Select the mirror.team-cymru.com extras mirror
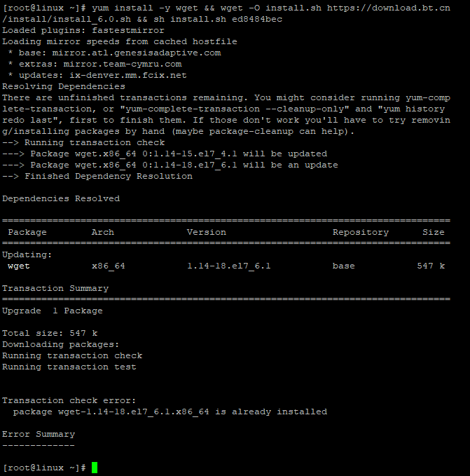Viewport: 470px width, 476px height. (x=125, y=64)
